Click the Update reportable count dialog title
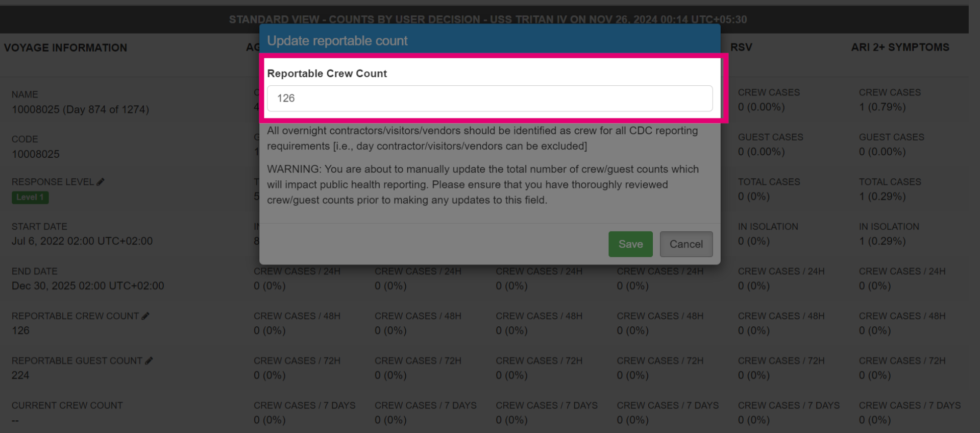980x433 pixels. tap(337, 41)
